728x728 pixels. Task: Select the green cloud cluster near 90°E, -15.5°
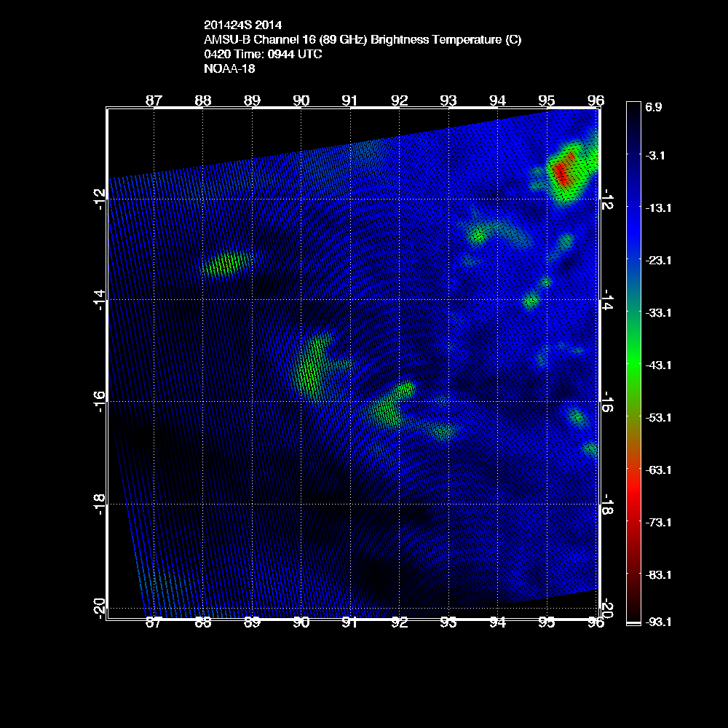point(312,368)
